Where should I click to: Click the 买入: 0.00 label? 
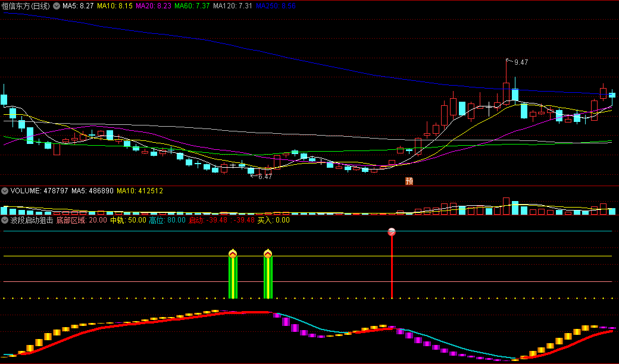click(x=274, y=220)
